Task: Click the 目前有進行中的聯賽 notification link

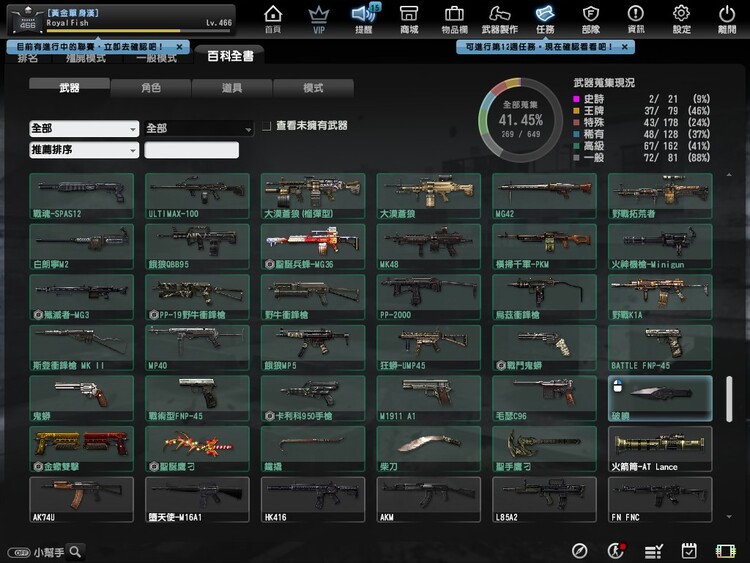Action: (90, 47)
